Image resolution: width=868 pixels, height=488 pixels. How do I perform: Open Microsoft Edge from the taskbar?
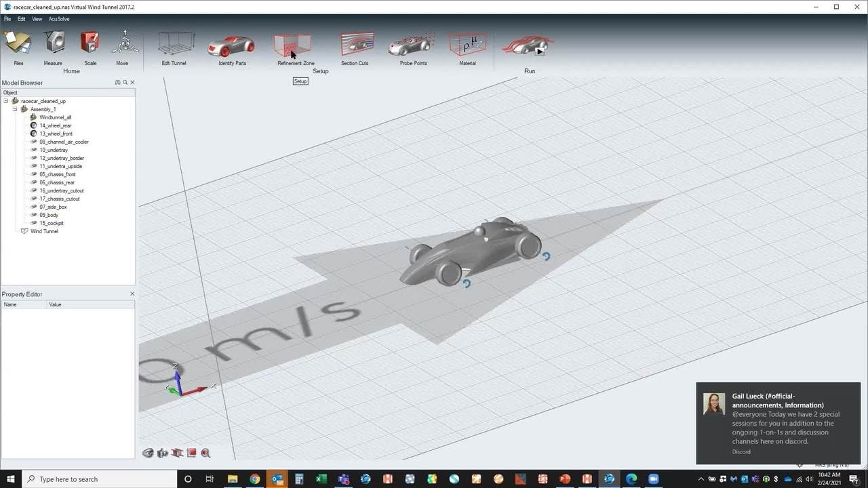pos(631,479)
